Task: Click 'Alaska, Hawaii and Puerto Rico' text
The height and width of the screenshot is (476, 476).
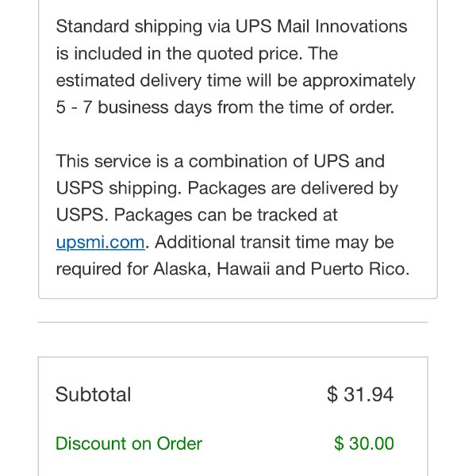Action: 282,269
